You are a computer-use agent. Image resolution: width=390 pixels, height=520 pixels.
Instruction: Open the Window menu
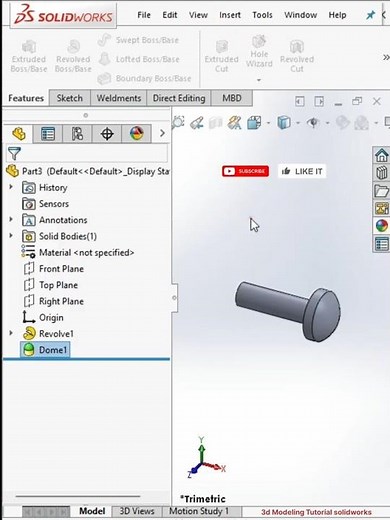coord(300,15)
